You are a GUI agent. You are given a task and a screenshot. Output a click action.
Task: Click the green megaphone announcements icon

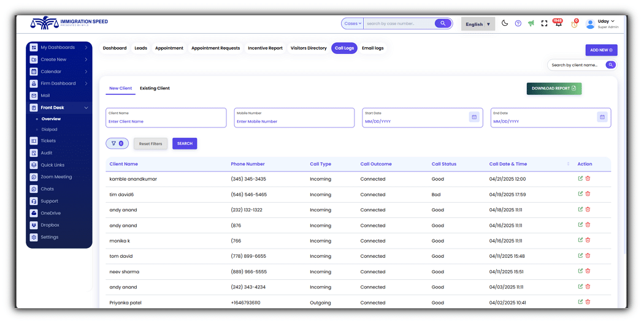(531, 23)
